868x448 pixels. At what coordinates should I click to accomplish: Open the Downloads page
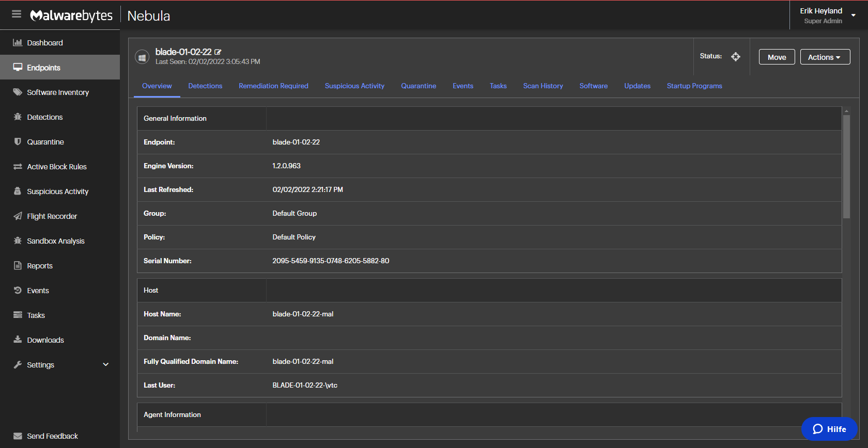(45, 340)
